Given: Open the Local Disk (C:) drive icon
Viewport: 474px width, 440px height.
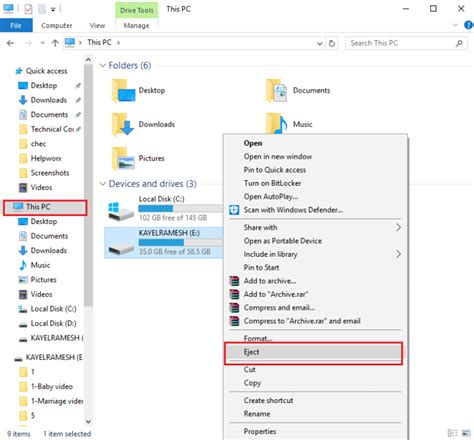Looking at the screenshot, I should 121,211.
